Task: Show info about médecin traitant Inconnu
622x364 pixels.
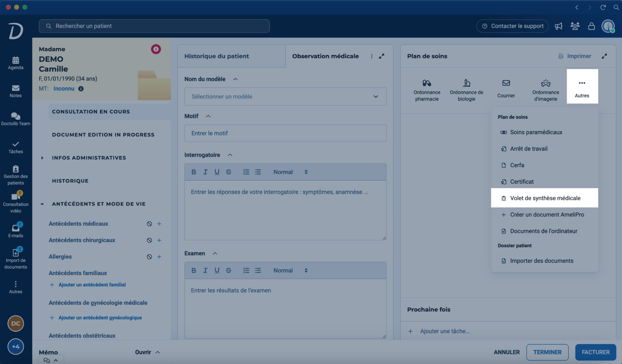Action: [81, 89]
